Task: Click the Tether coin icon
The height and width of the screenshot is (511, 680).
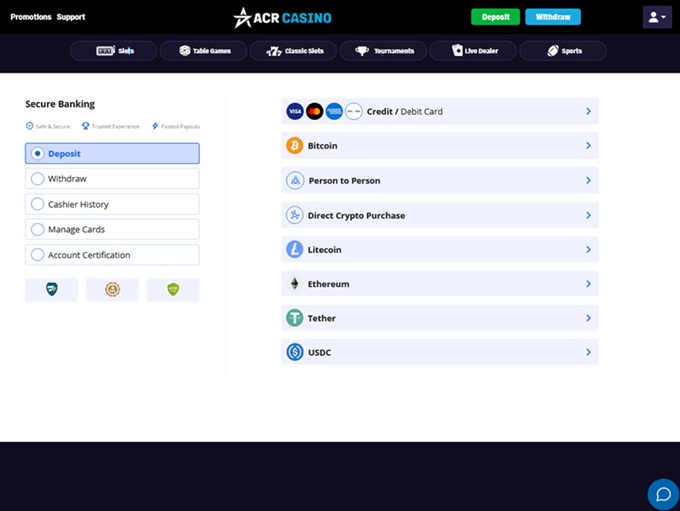Action: [x=294, y=318]
